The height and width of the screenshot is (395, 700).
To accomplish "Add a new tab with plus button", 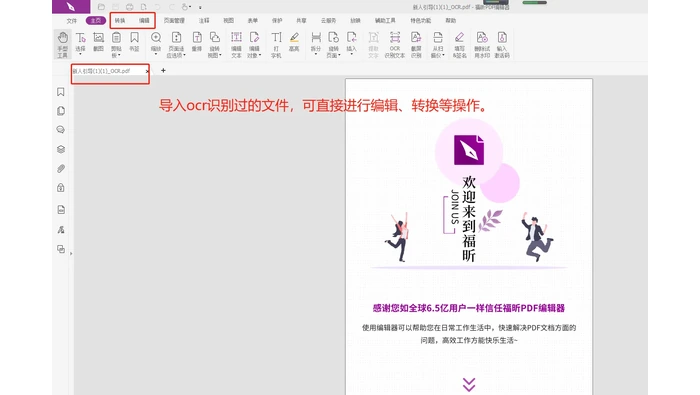I will pos(163,71).
